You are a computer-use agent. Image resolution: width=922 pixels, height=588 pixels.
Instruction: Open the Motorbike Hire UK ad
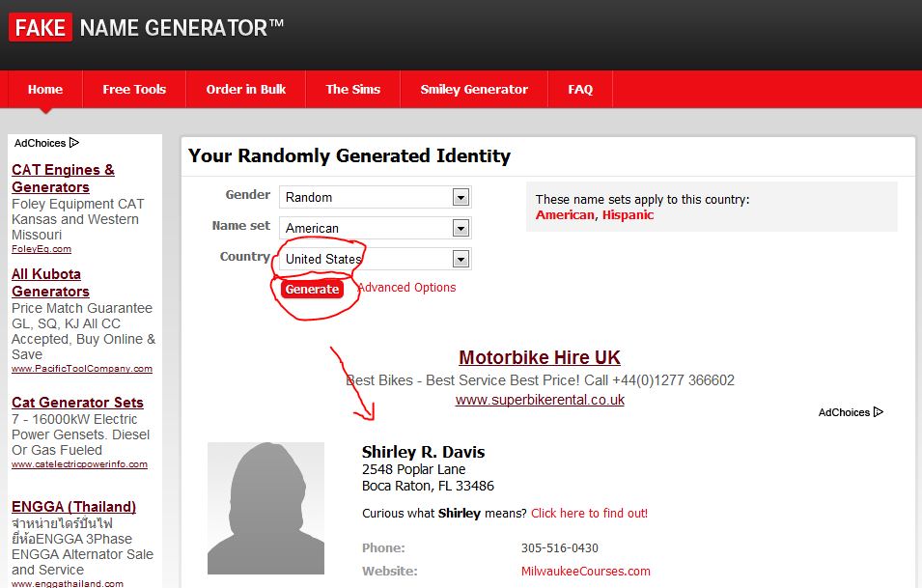pyautogui.click(x=539, y=357)
